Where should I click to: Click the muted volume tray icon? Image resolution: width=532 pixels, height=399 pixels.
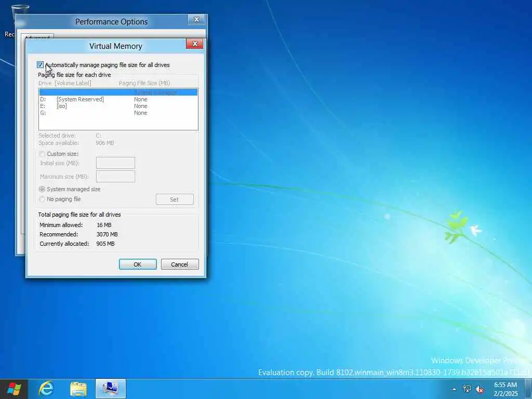pyautogui.click(x=480, y=390)
